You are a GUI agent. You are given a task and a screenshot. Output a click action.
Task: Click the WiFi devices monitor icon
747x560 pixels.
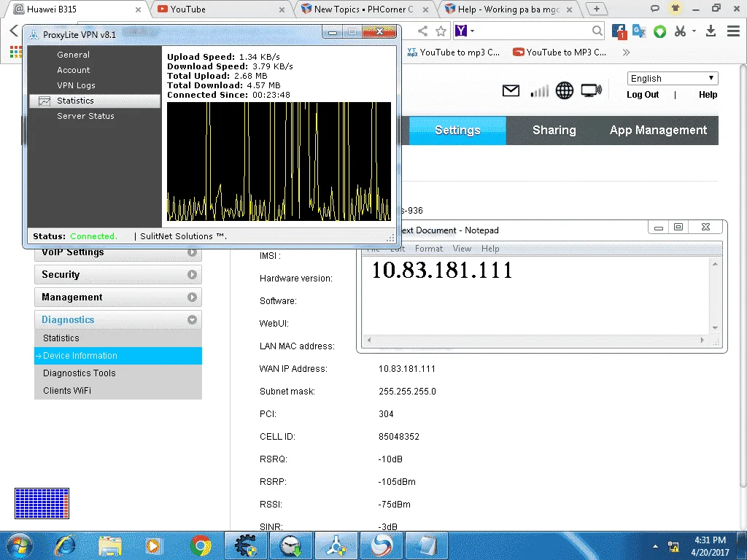pos(591,90)
